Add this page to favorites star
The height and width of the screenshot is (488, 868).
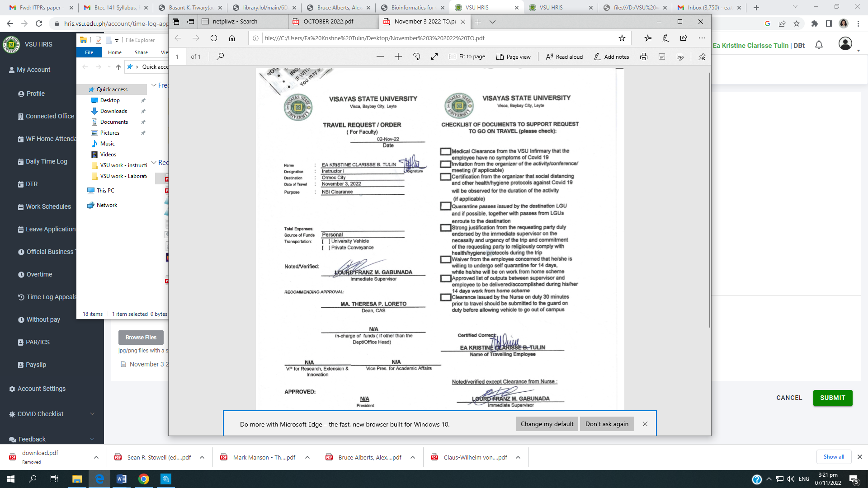click(x=622, y=38)
